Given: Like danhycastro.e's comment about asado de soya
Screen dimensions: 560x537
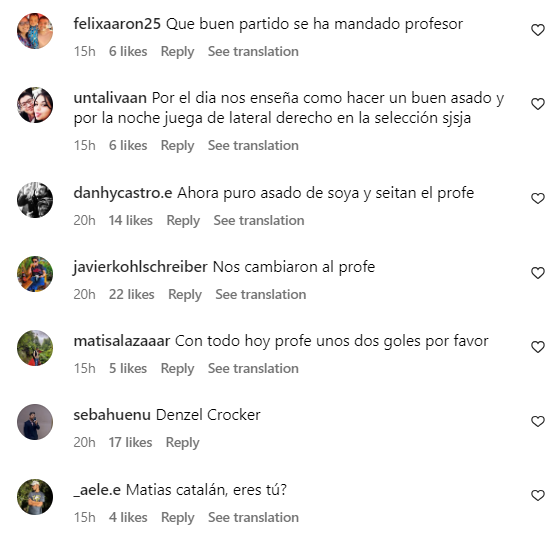Looking at the screenshot, I should pyautogui.click(x=538, y=199).
